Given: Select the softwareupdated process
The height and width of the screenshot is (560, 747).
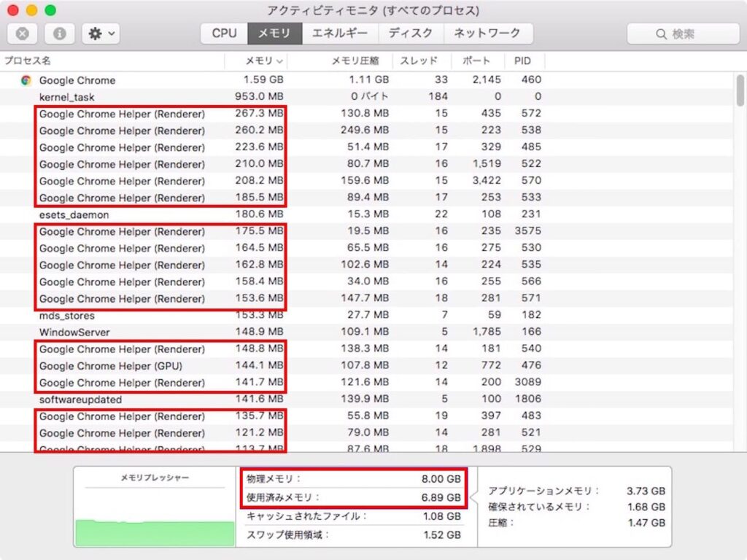Looking at the screenshot, I should 367,399.
